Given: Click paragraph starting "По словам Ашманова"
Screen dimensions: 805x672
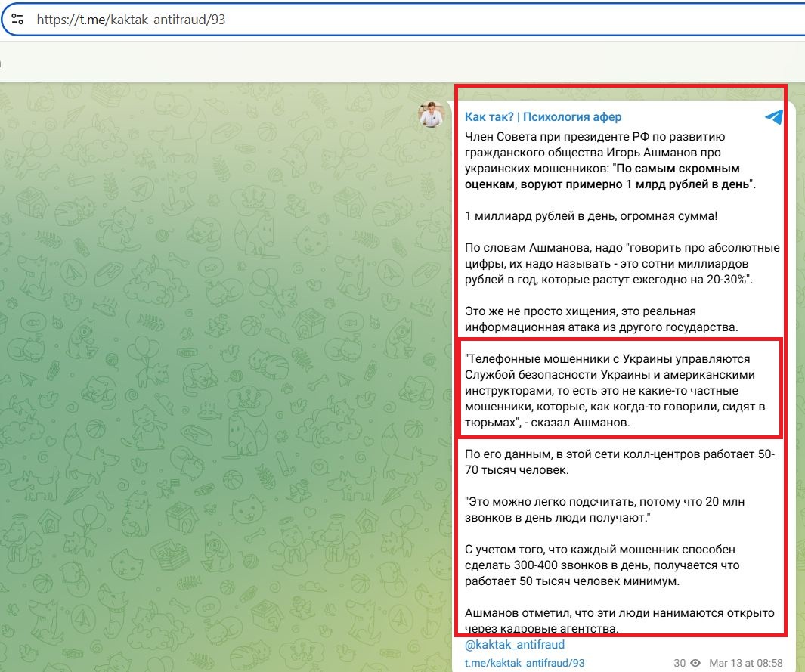Looking at the screenshot, I should (x=621, y=264).
